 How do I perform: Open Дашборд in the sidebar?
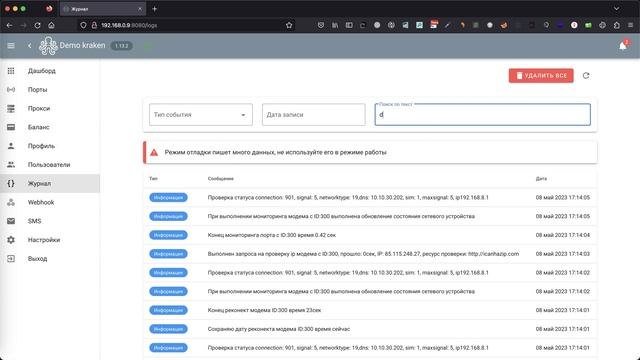click(x=42, y=71)
